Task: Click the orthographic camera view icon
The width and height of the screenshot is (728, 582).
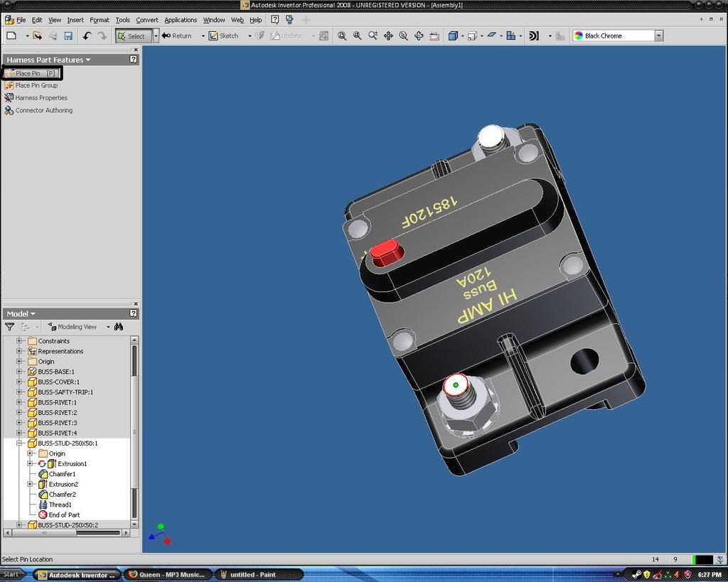Action: (x=472, y=36)
